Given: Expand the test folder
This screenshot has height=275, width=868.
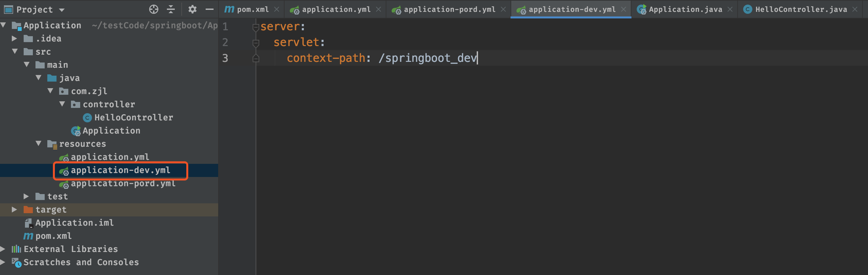Looking at the screenshot, I should 26,196.
